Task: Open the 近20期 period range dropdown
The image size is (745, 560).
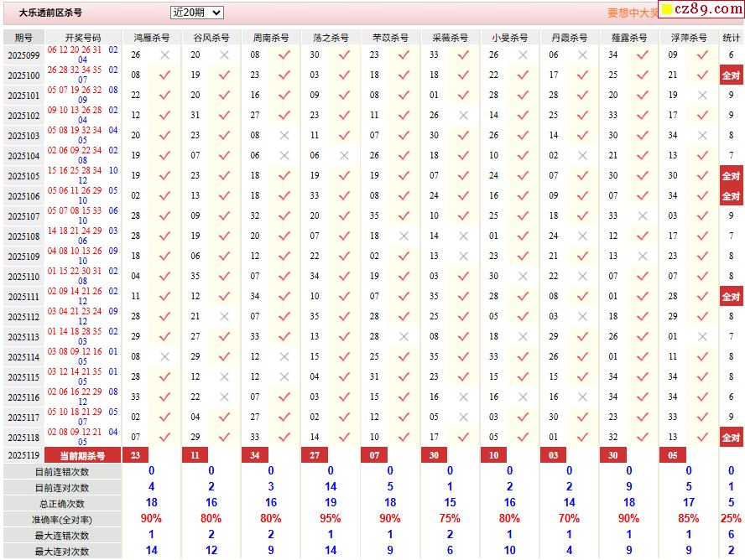Action: tap(196, 13)
